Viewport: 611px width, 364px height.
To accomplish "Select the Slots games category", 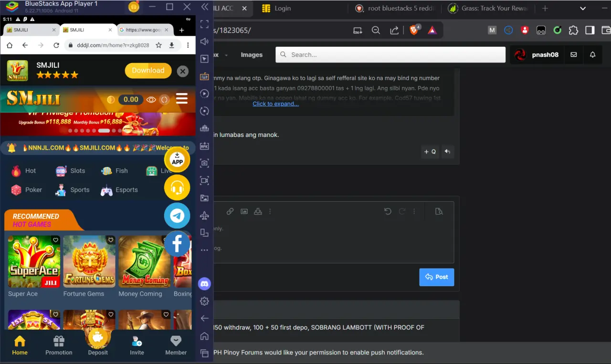I will click(x=71, y=171).
